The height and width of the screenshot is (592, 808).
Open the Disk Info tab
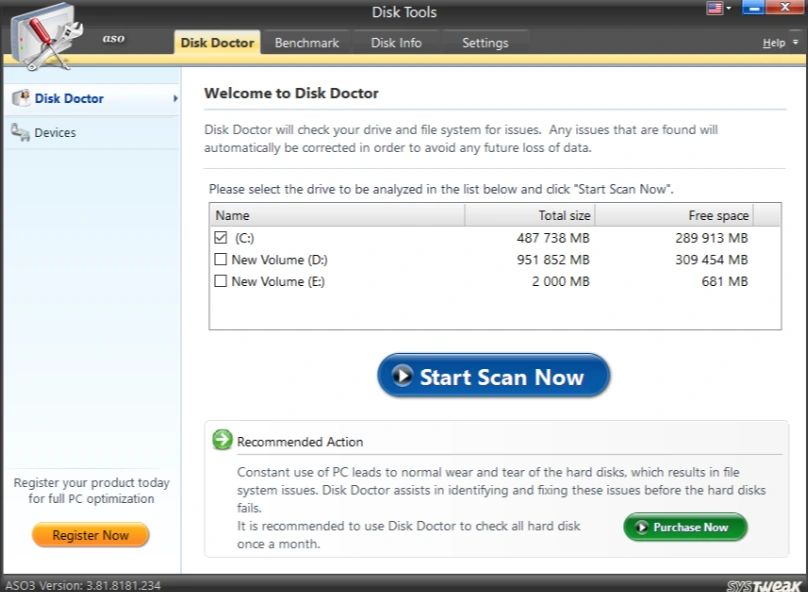(x=396, y=43)
